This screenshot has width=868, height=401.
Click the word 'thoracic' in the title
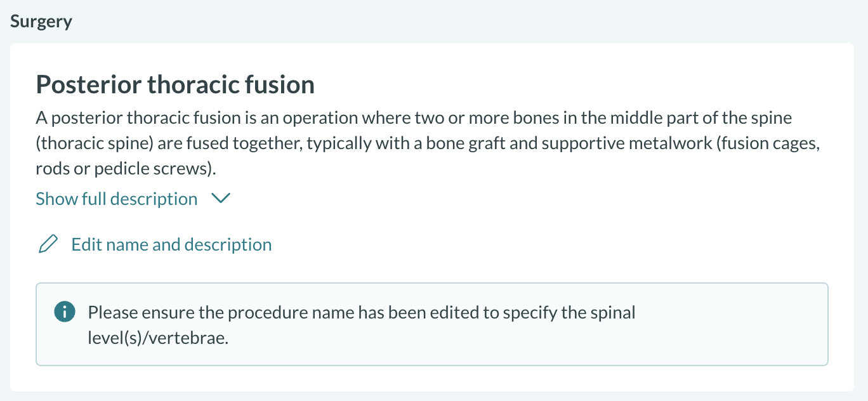point(190,85)
